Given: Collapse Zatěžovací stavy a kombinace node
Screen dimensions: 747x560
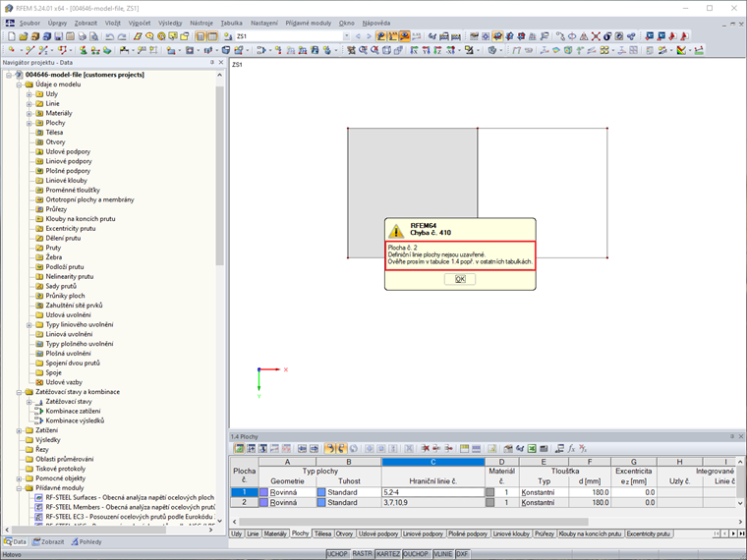Looking at the screenshot, I should pos(19,392).
